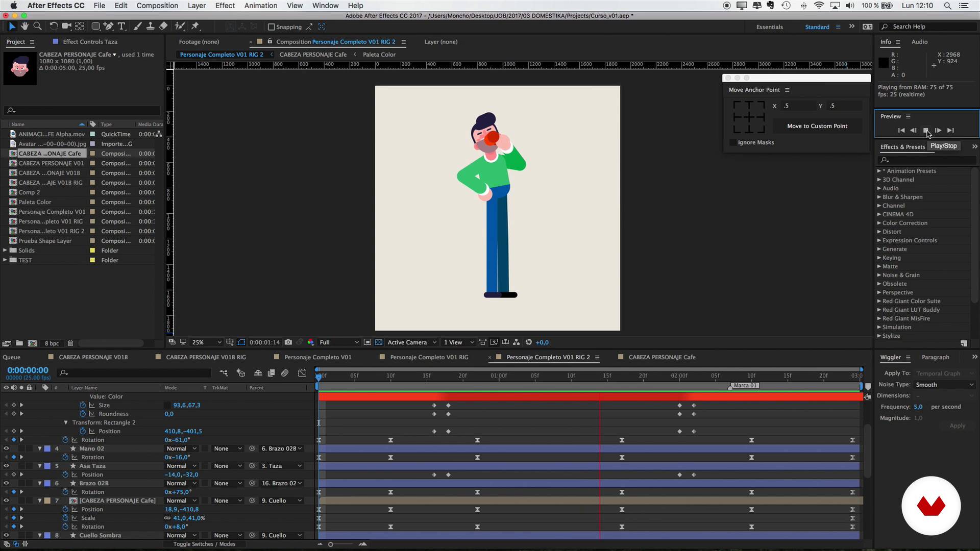Hide the Mano 02 layer

[x=6, y=449]
